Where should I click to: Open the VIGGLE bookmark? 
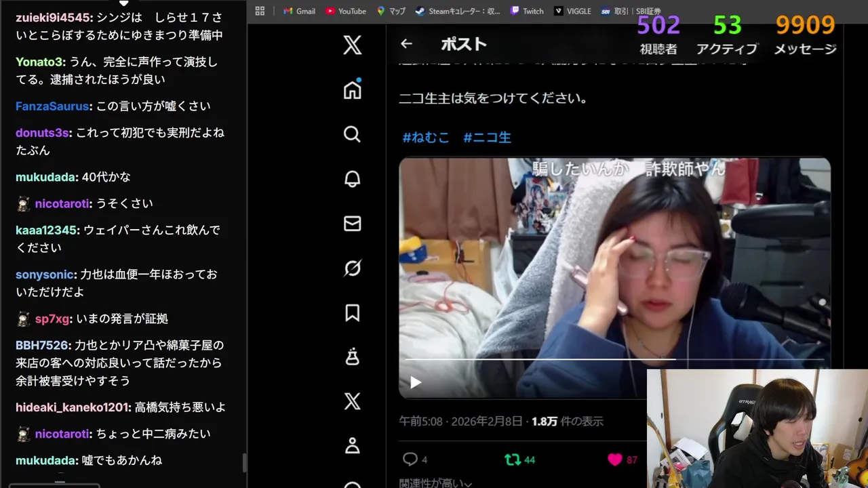pyautogui.click(x=572, y=11)
